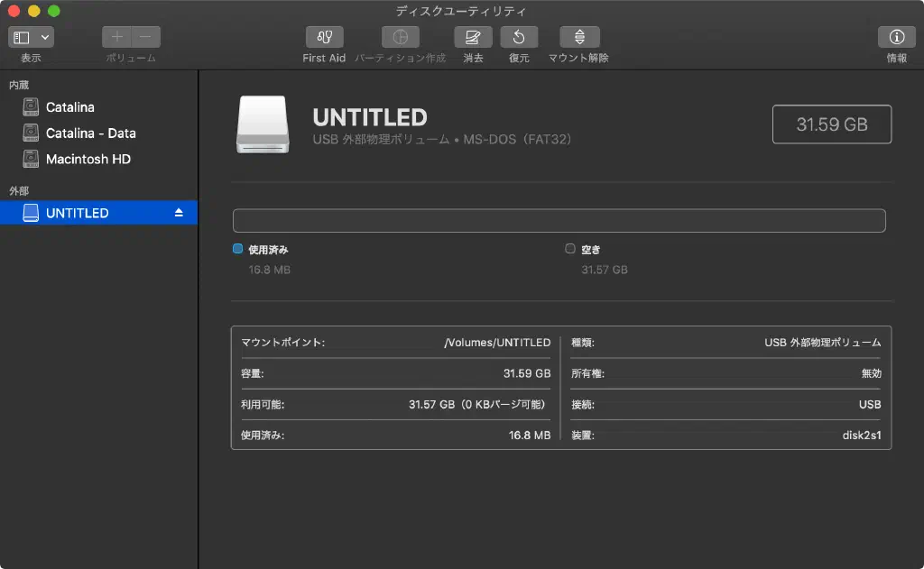
Task: Click the First Aid toolbar icon
Action: [324, 37]
